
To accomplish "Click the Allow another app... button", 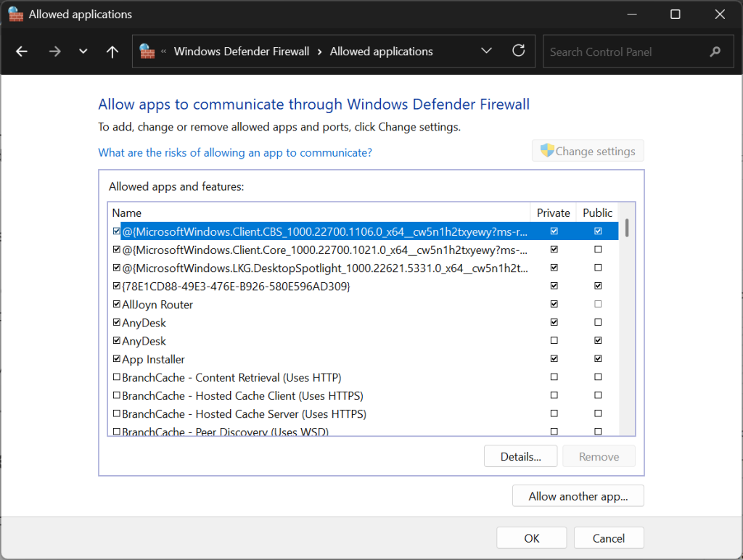I will [578, 496].
